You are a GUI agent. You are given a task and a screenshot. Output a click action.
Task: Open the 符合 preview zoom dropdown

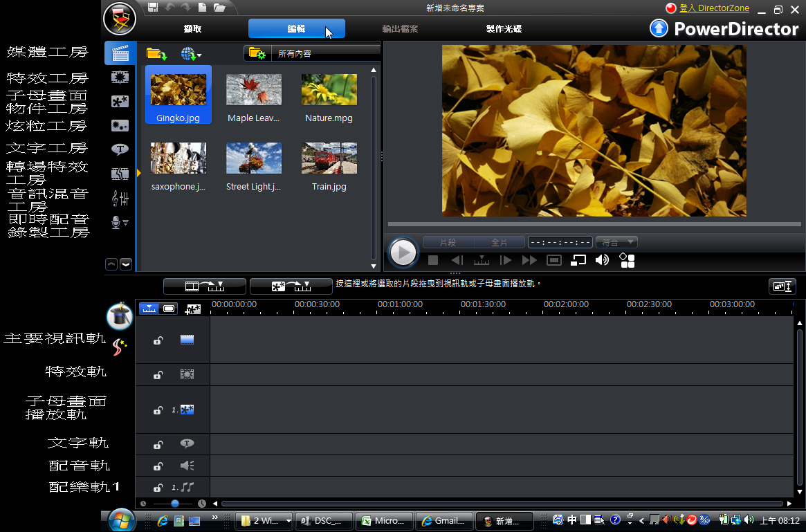(616, 242)
